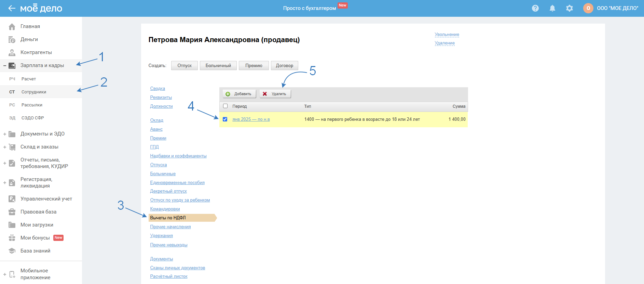Viewport: 644px width, 284px height.
Task: Toggle the select-all checkbox in table header
Action: (225, 106)
